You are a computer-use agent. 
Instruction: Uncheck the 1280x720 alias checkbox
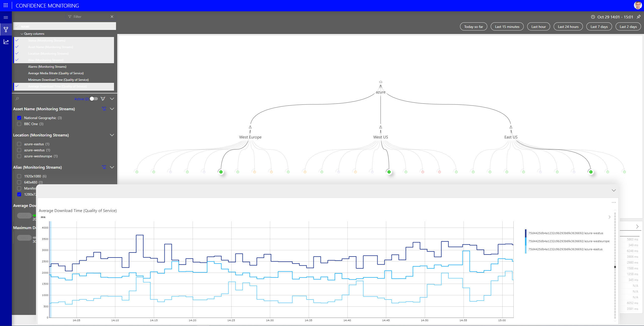pos(19,194)
